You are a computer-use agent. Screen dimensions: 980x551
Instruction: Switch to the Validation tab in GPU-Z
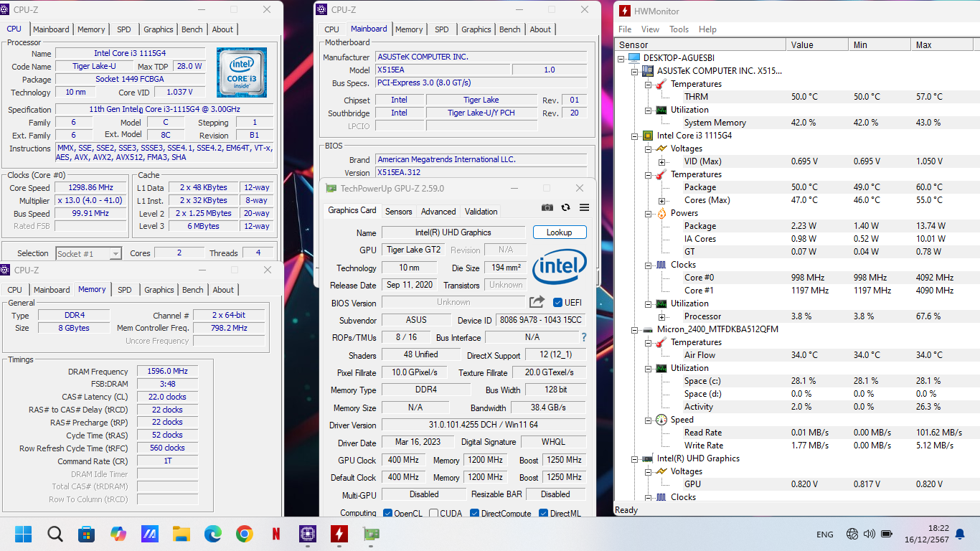(x=481, y=212)
